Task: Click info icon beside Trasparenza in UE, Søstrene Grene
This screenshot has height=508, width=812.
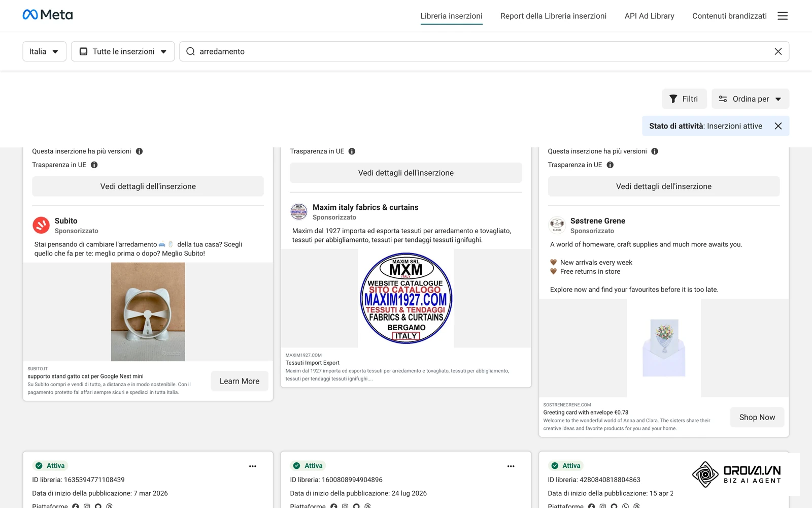Action: [610, 165]
